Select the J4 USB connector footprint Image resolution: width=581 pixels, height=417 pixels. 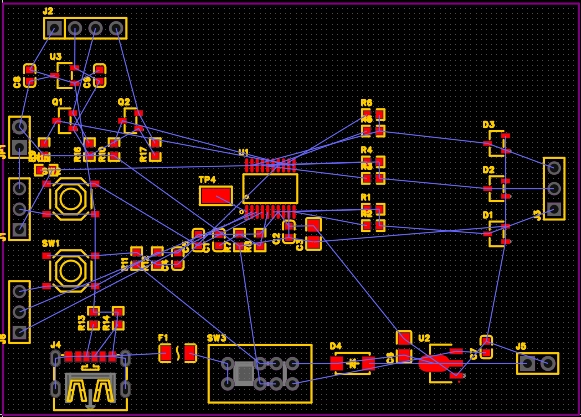[90, 380]
